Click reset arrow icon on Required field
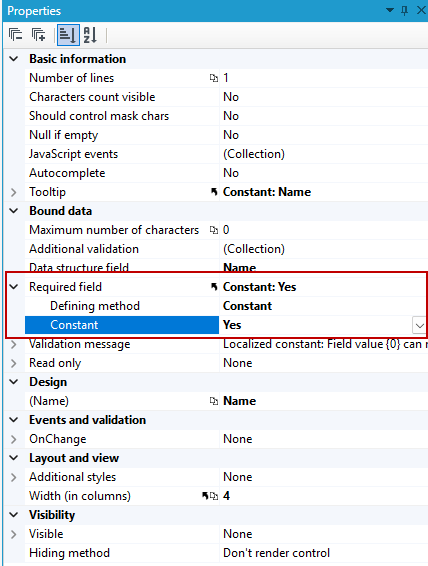The image size is (428, 566). [x=214, y=287]
